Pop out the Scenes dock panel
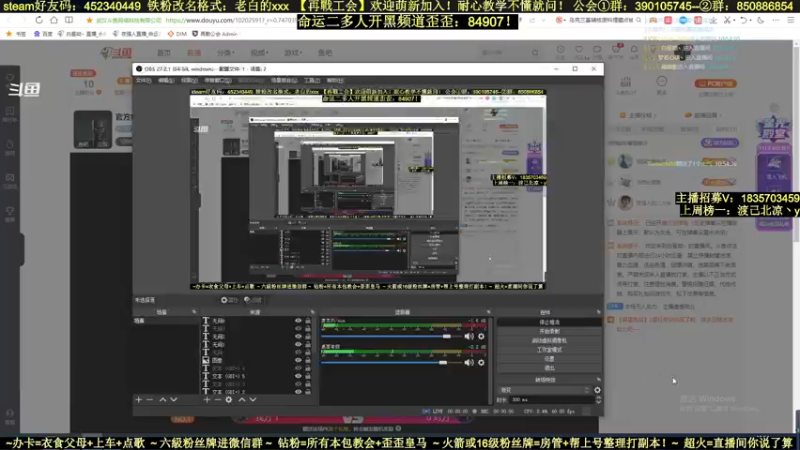This screenshot has height=450, width=800. 194,312
